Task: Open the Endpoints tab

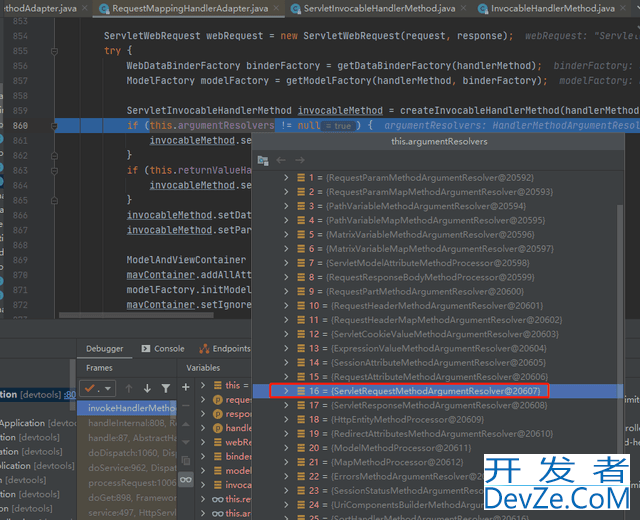Action: coord(224,349)
